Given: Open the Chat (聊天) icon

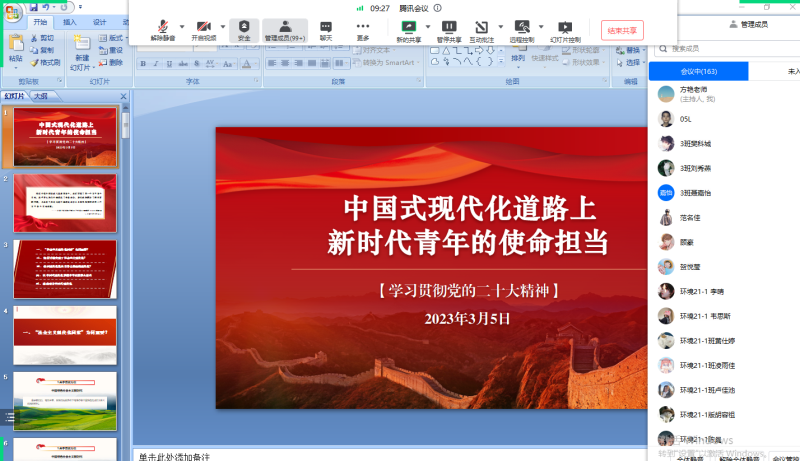Looking at the screenshot, I should [326, 29].
